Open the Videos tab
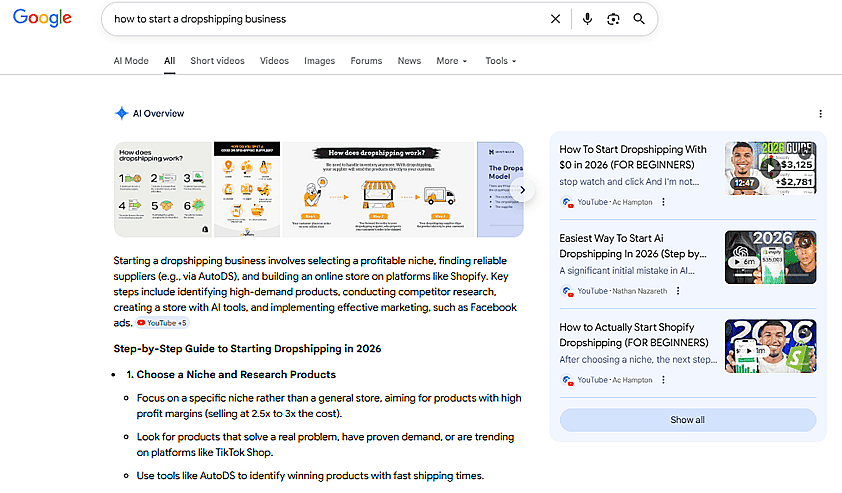The height and width of the screenshot is (493, 842). tap(274, 61)
